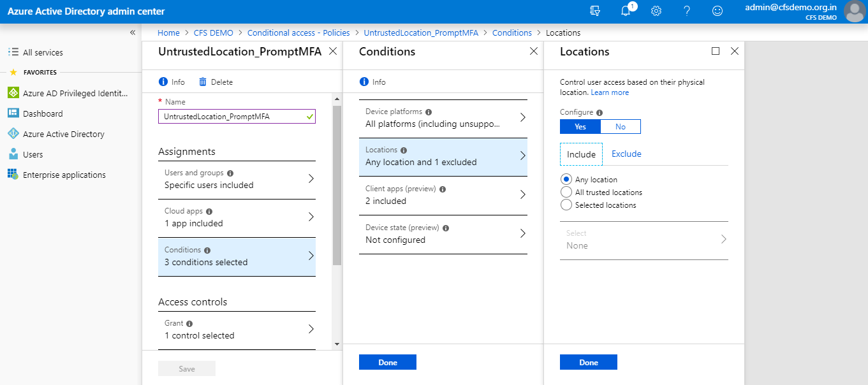
Task: Click scrollbar down arrow in policy blade
Action: point(337,344)
